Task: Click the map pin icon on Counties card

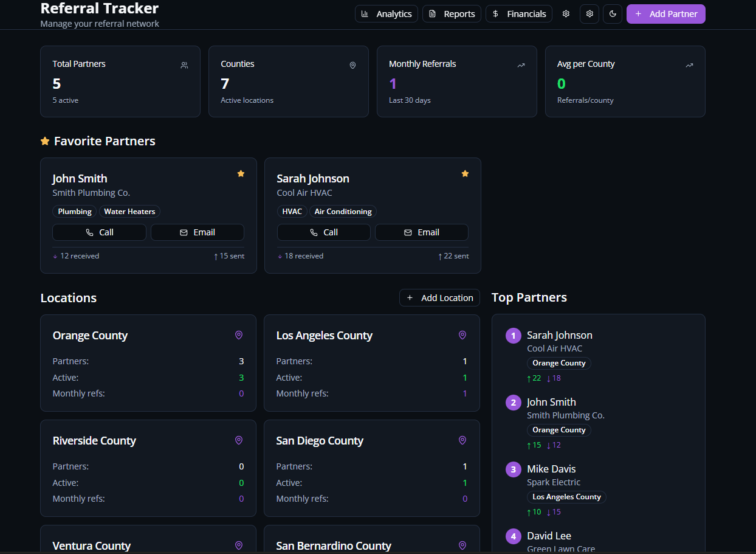Action: coord(352,65)
